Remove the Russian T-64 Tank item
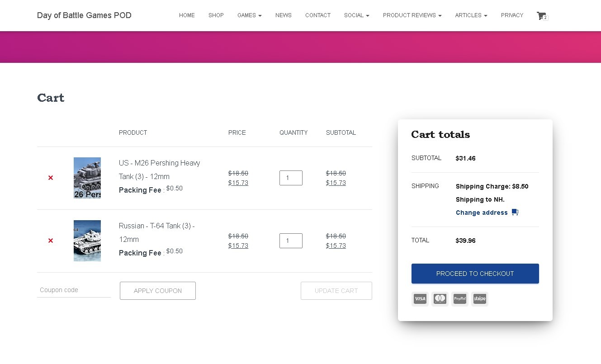This screenshot has width=601, height=364. tap(51, 241)
